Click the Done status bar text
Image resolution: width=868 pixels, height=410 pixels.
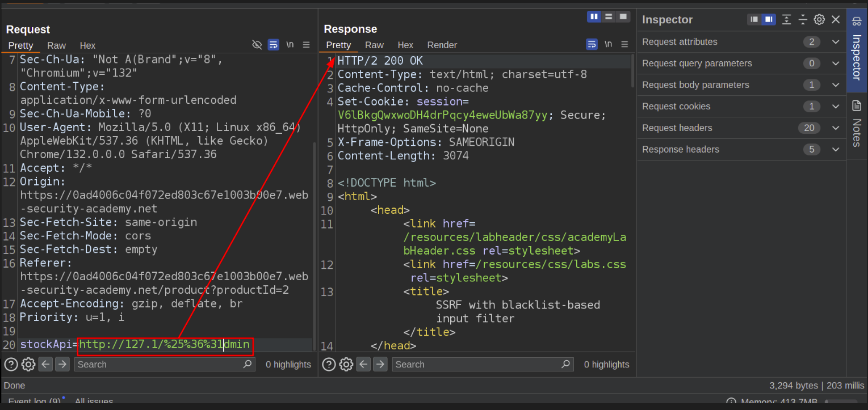[x=14, y=386]
